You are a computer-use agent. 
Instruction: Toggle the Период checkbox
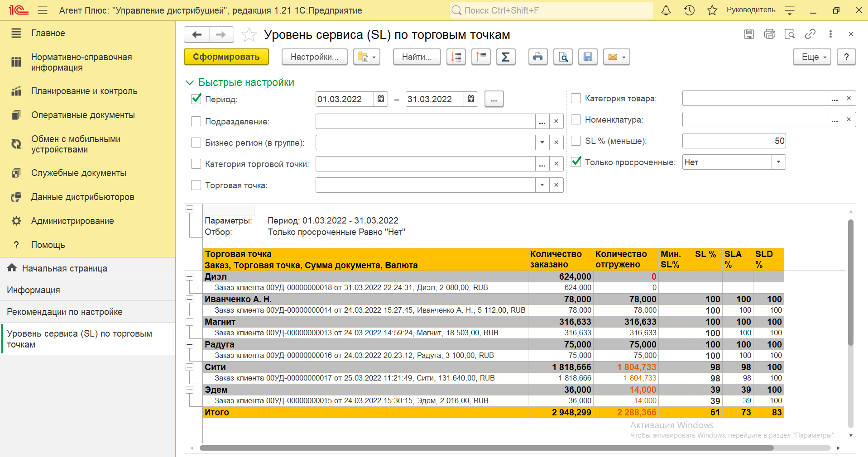[x=196, y=99]
